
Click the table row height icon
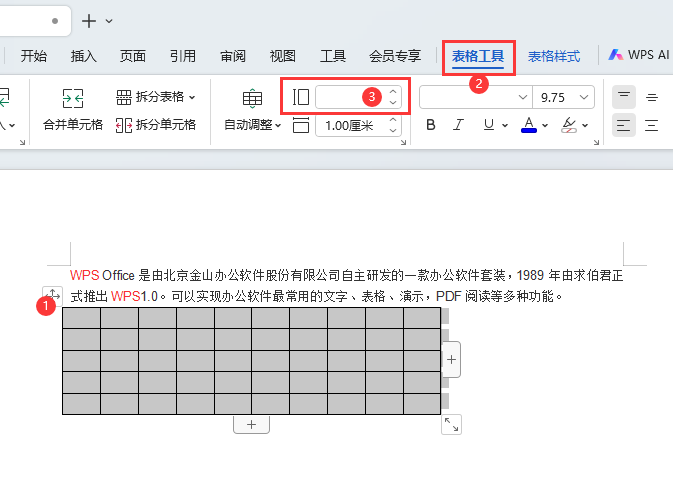(x=301, y=125)
